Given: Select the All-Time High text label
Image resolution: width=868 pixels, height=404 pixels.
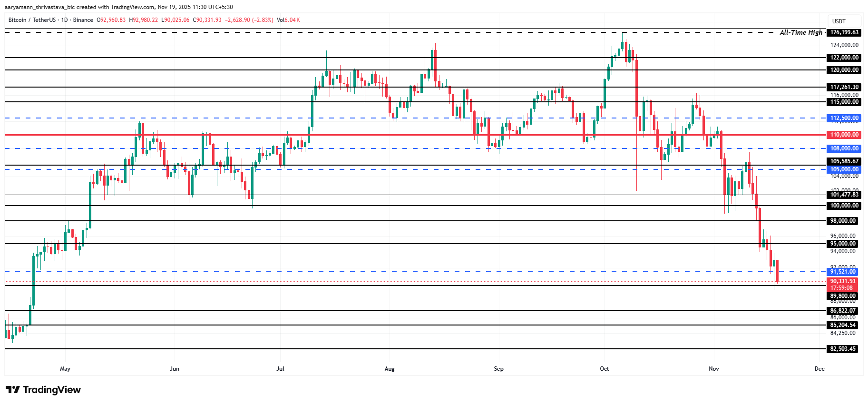Looking at the screenshot, I should (801, 32).
